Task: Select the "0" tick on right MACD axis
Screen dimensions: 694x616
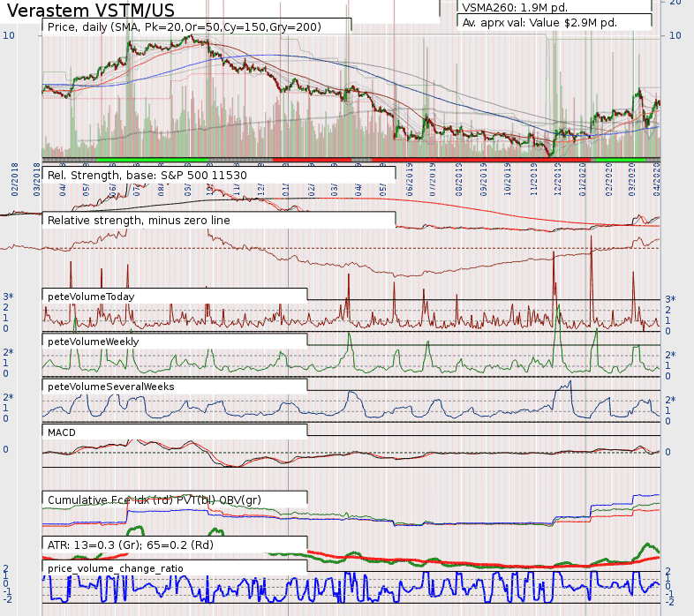Action: tap(668, 452)
